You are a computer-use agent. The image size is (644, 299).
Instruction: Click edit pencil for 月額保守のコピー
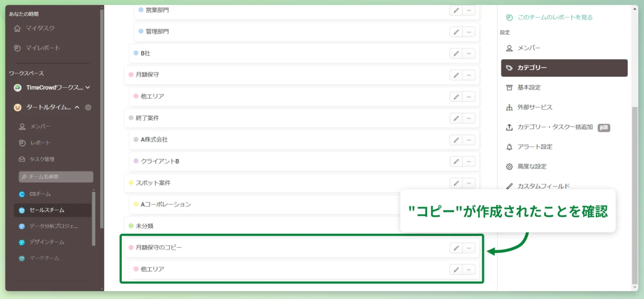[x=456, y=248]
